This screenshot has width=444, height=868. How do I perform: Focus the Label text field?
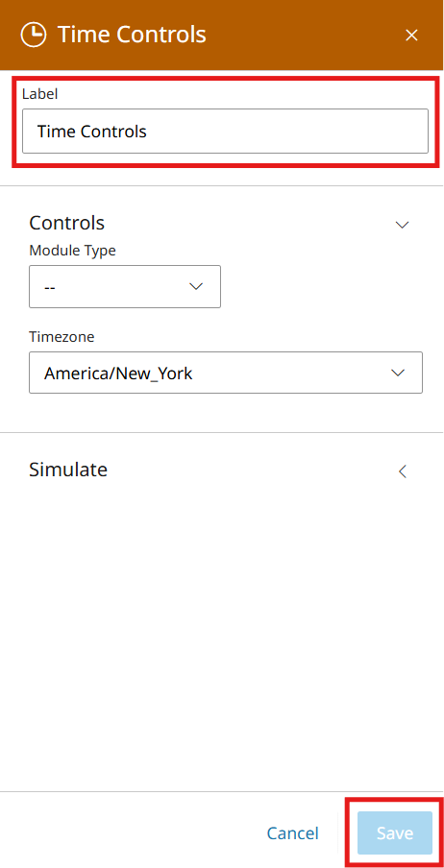point(225,132)
